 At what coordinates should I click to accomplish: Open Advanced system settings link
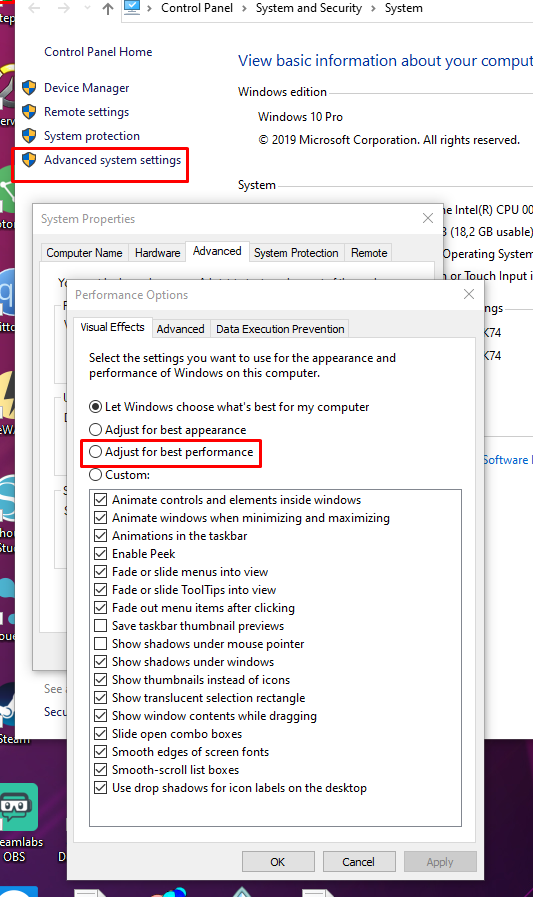click(x=112, y=160)
